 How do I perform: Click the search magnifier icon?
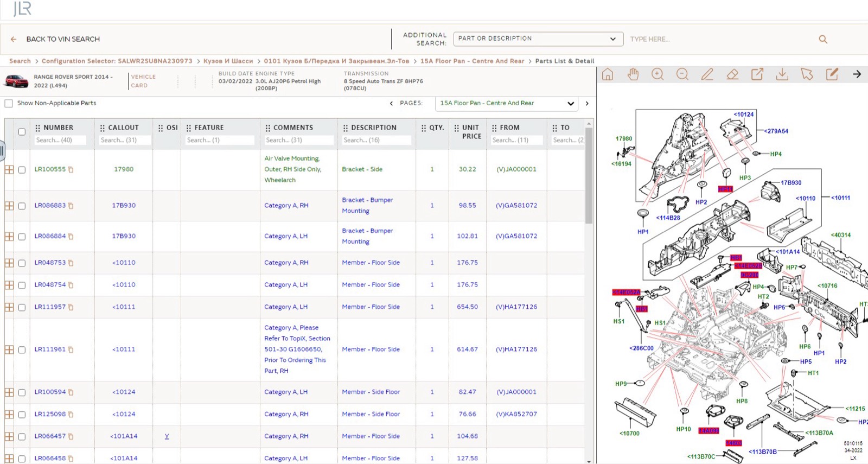pyautogui.click(x=823, y=39)
